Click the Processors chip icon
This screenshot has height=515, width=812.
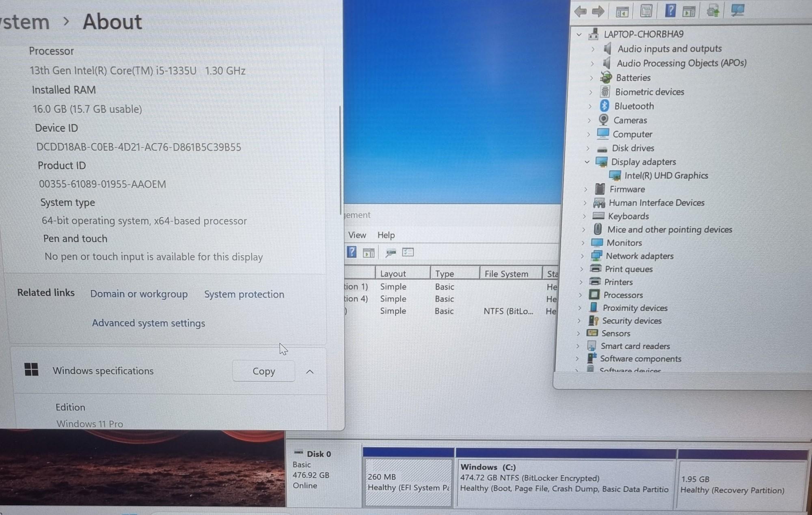pyautogui.click(x=594, y=294)
